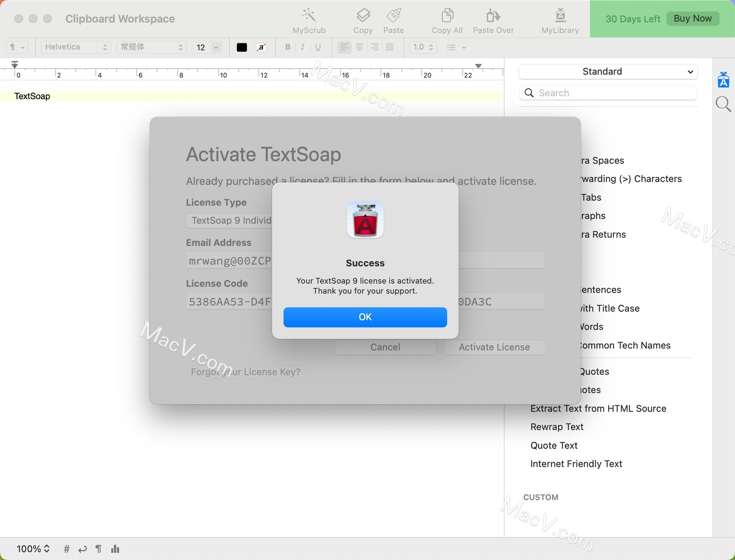
Task: Click the Buy Now button
Action: tap(693, 18)
